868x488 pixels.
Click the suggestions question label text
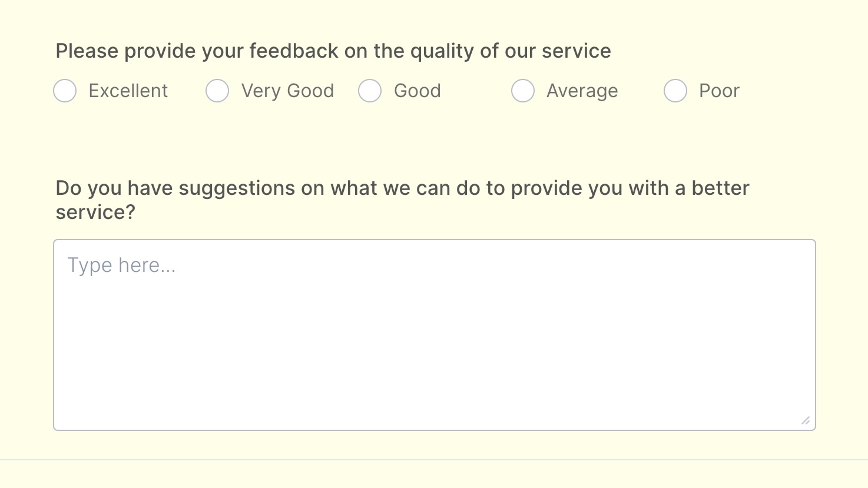pos(402,188)
